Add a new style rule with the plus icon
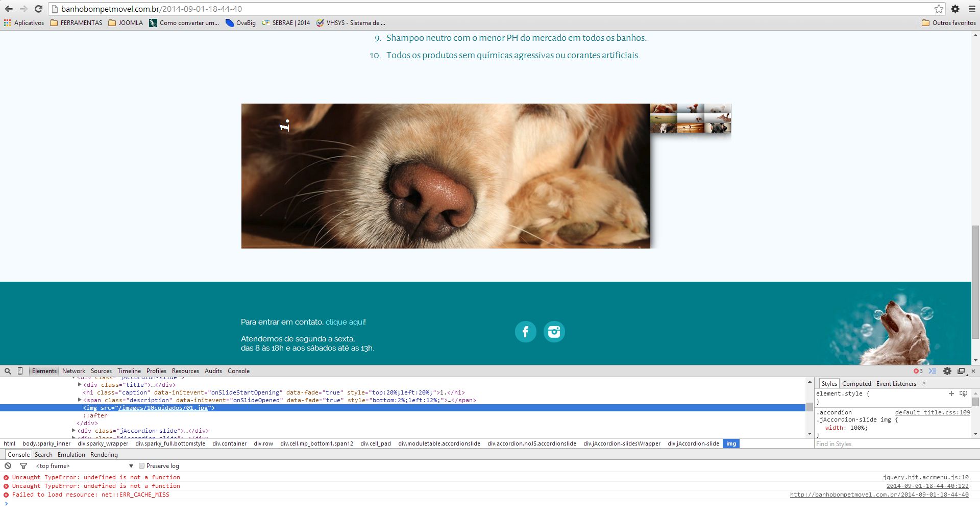Viewport: 980px width, 518px height. (951, 393)
